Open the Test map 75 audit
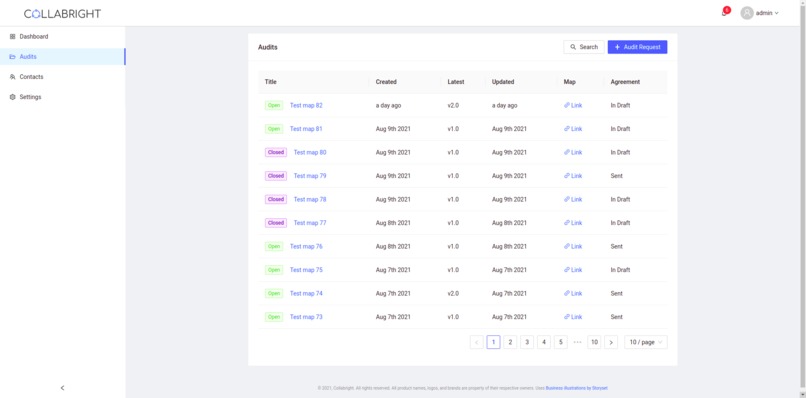 (306, 270)
